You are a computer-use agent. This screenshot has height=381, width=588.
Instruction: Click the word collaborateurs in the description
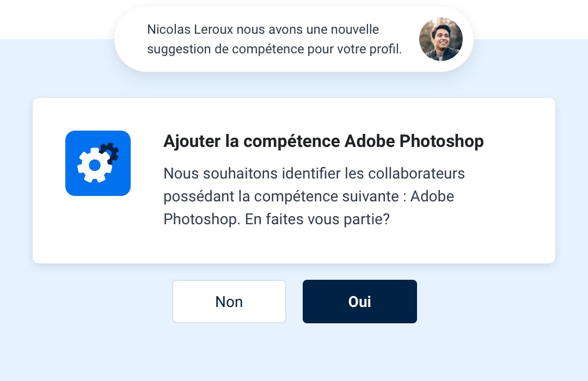coord(416,173)
